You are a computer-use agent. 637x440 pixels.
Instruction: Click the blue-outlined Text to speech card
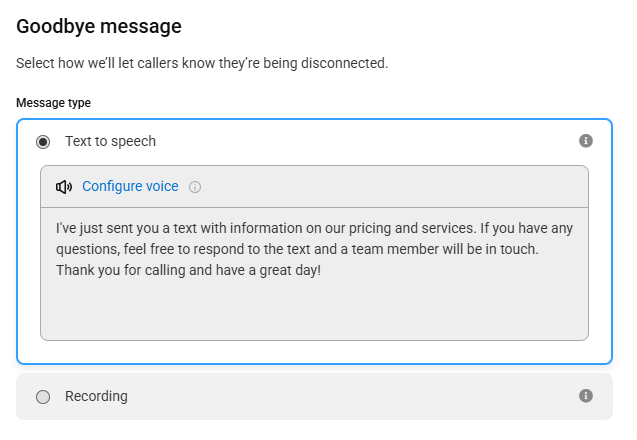tap(314, 241)
